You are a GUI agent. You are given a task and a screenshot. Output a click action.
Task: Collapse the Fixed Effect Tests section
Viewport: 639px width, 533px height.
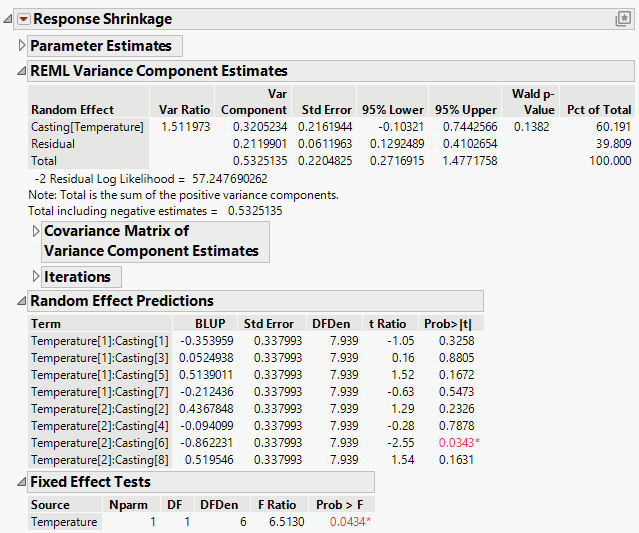(22, 482)
